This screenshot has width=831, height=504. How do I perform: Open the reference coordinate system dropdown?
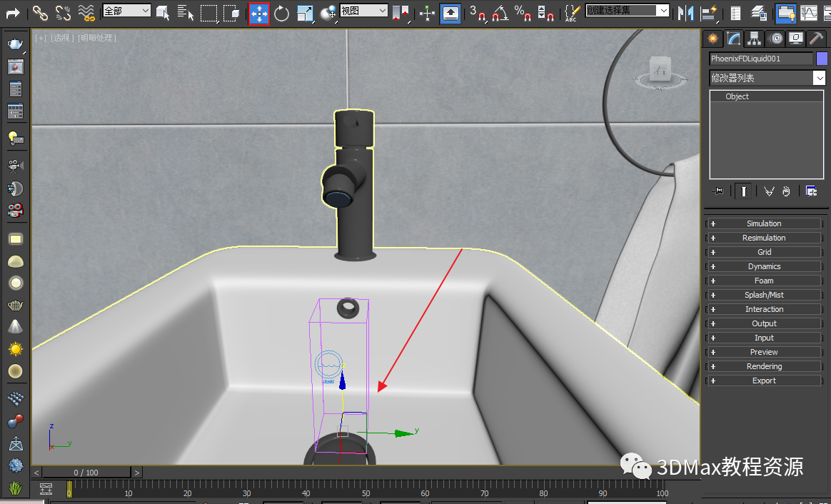[363, 11]
